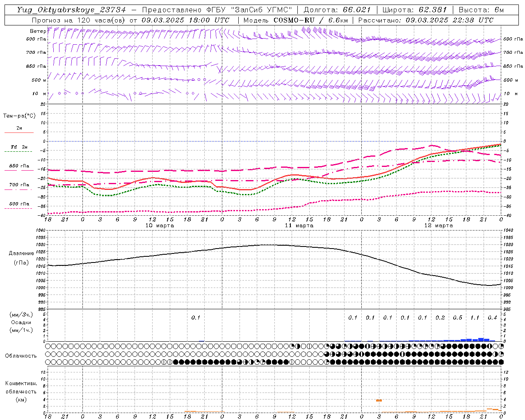Image resolution: width=525 pixels, height=420 pixels.
Task: Select the elevation text "Высота: 6м"
Action: [481, 10]
